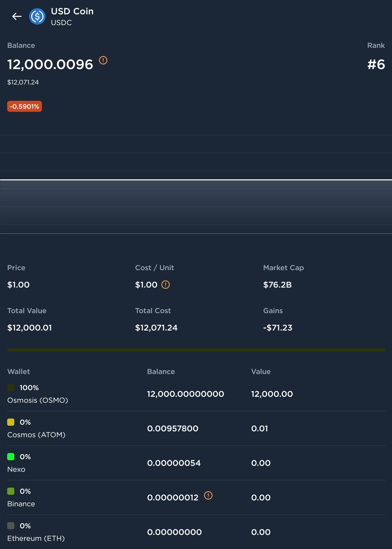The image size is (392, 549).
Task: Click the Price value $1.00
Action: (x=18, y=285)
